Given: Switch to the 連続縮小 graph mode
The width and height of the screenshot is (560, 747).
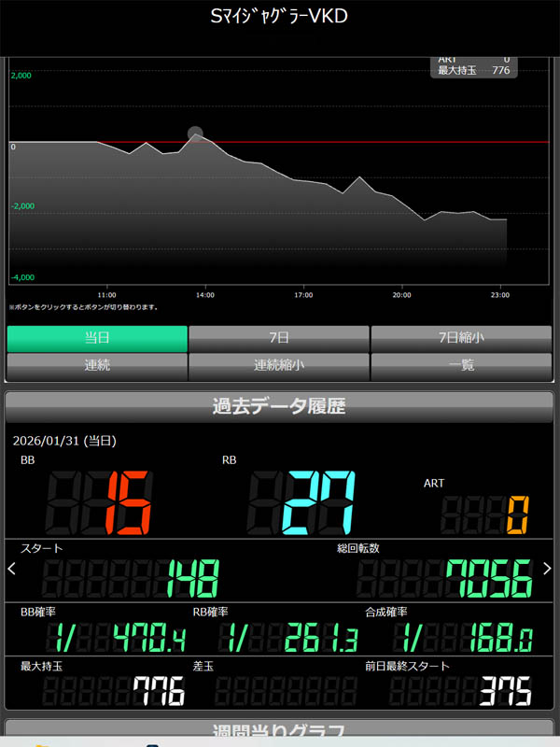Looking at the screenshot, I should pyautogui.click(x=278, y=366).
